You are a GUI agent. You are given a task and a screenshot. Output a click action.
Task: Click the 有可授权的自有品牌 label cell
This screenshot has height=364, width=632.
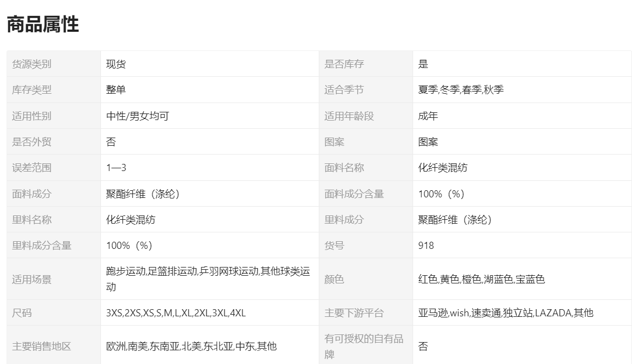363,346
